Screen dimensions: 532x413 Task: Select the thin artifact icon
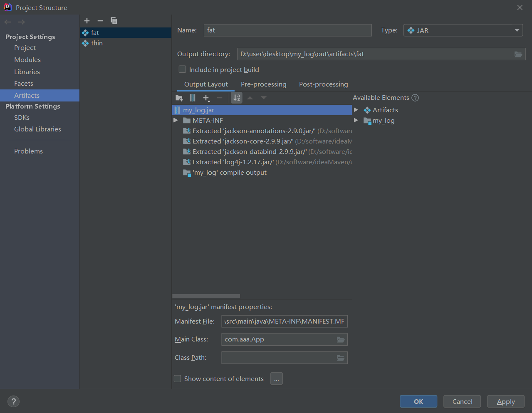(85, 43)
